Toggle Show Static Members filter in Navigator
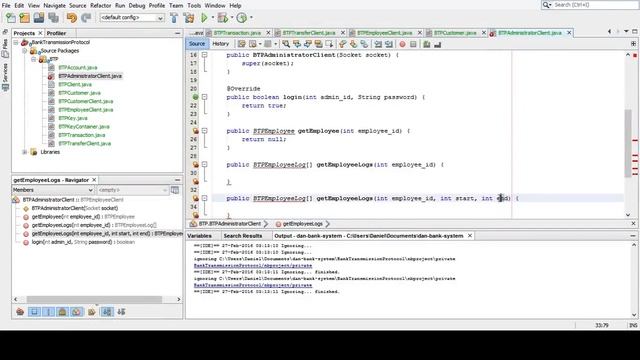 [48, 312]
